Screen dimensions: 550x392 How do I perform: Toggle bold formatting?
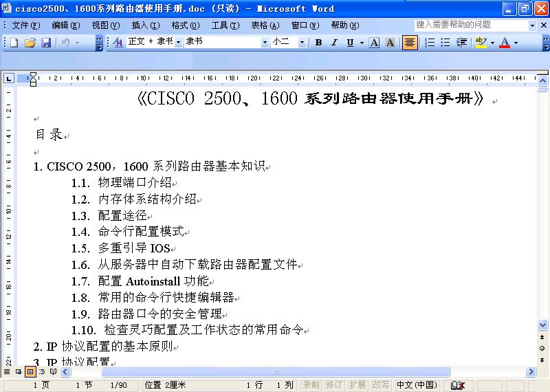click(318, 43)
